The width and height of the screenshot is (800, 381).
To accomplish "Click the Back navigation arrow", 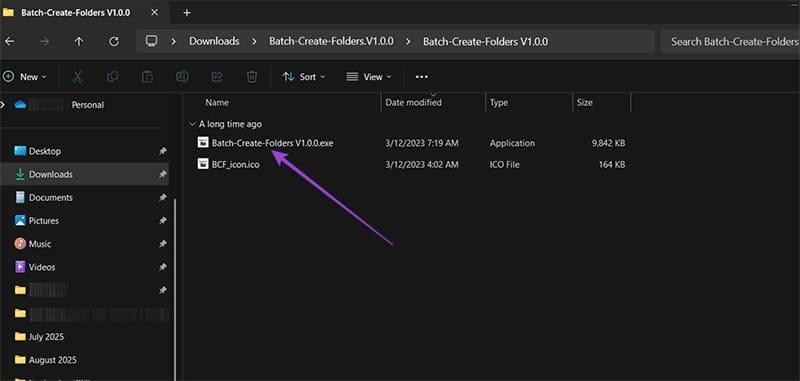I will 10,41.
